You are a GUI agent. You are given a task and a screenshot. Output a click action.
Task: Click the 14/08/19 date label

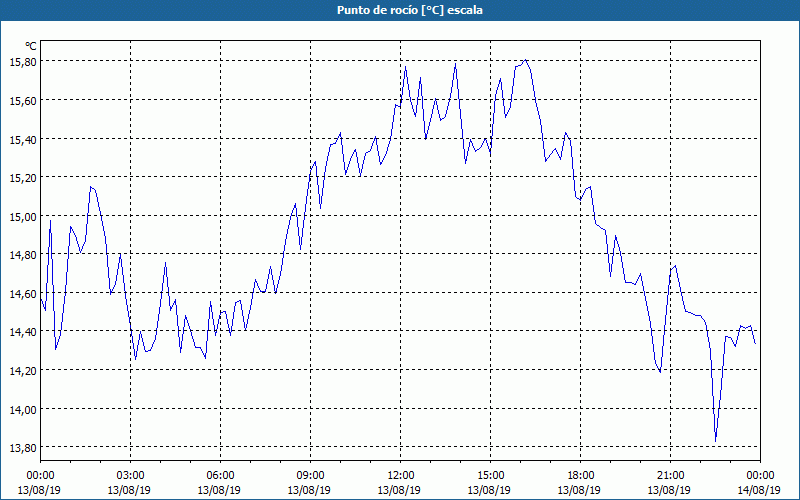click(759, 490)
